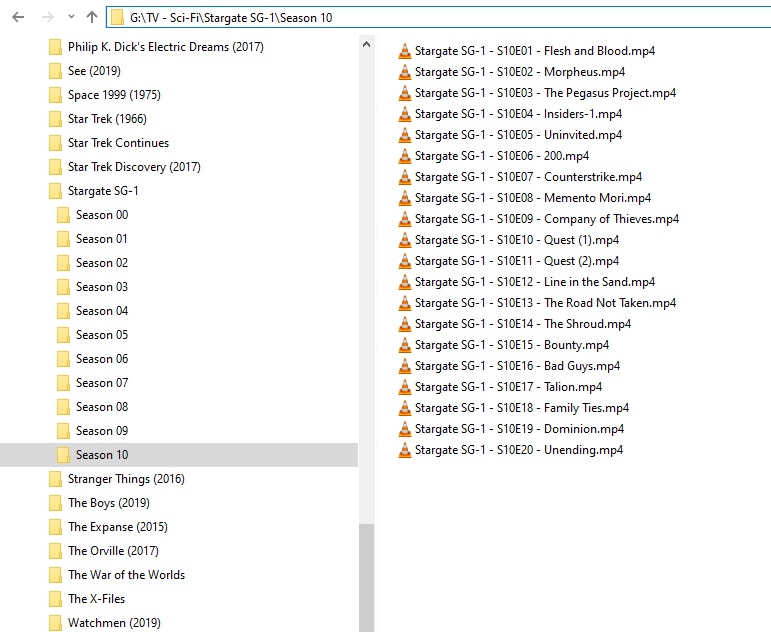Select VLC icon of The Pegasus Project file

click(x=405, y=93)
